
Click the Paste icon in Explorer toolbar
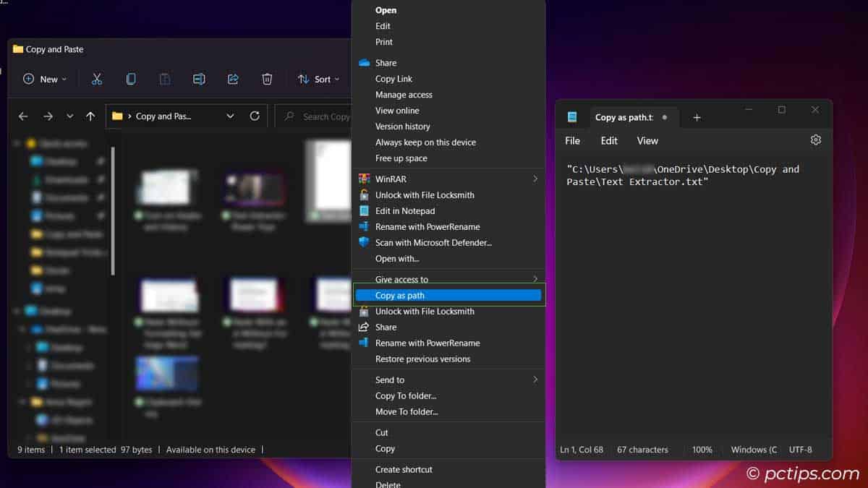pyautogui.click(x=165, y=79)
